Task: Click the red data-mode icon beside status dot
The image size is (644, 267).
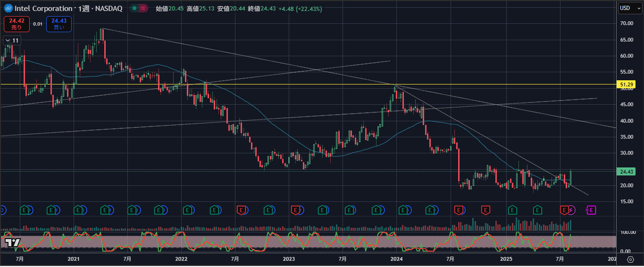Action: pos(142,9)
